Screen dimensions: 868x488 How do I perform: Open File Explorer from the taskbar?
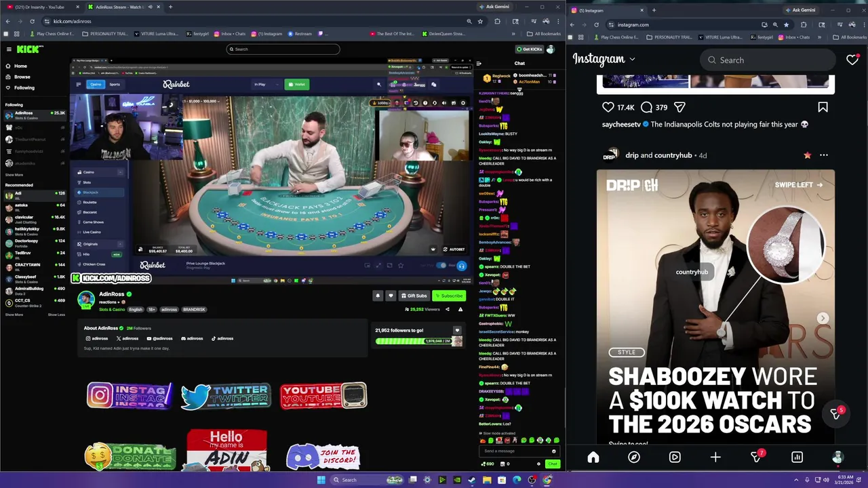click(487, 480)
